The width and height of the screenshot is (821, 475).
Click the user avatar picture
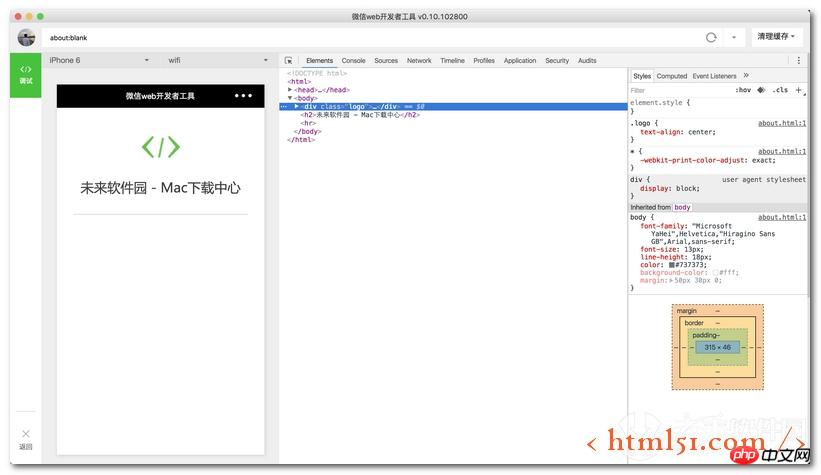(26, 37)
